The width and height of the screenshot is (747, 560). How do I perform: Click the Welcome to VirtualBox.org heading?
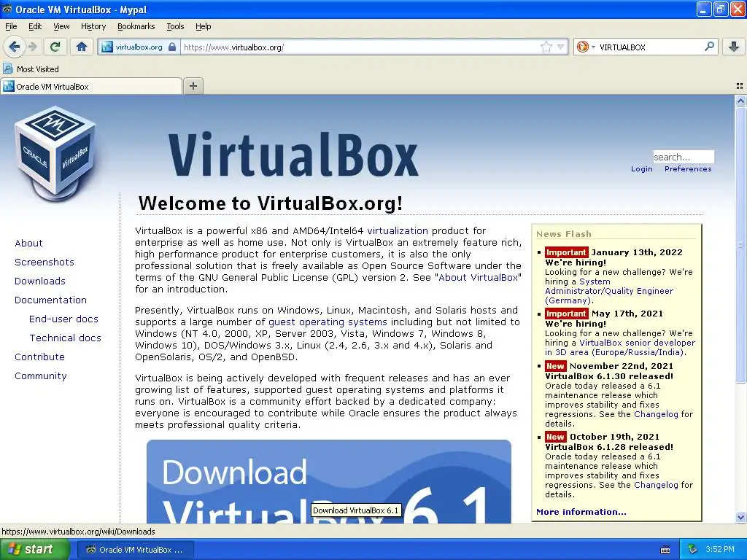270,203
